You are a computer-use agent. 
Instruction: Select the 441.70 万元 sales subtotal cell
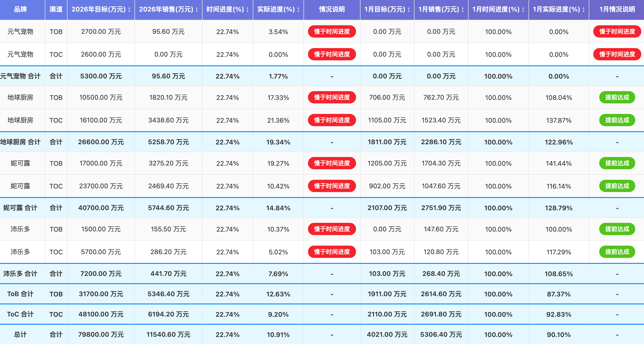point(168,274)
